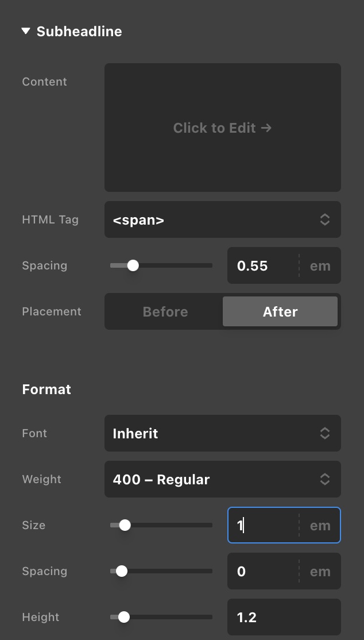Open the Weight 400 – Regular dropdown
This screenshot has width=364, height=640.
(223, 479)
